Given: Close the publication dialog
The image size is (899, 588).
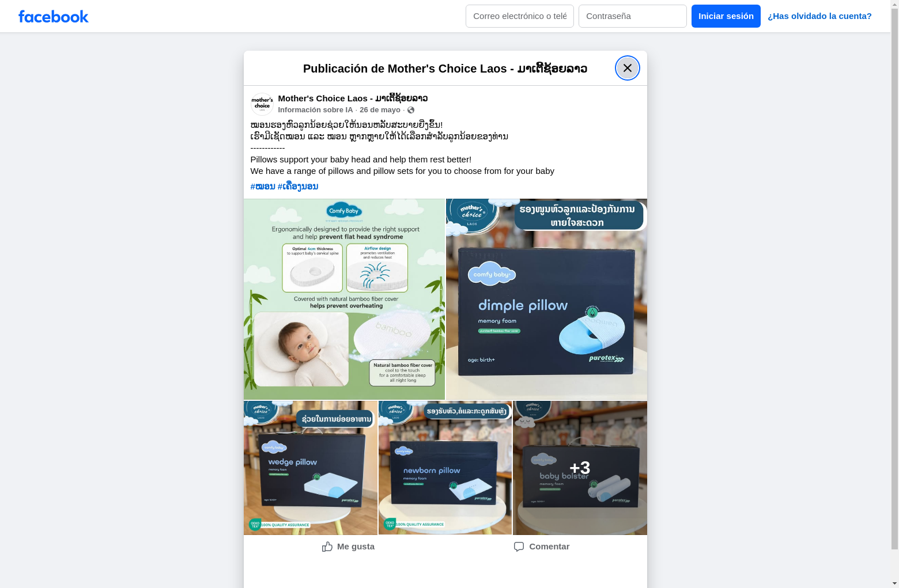Looking at the screenshot, I should click(628, 68).
